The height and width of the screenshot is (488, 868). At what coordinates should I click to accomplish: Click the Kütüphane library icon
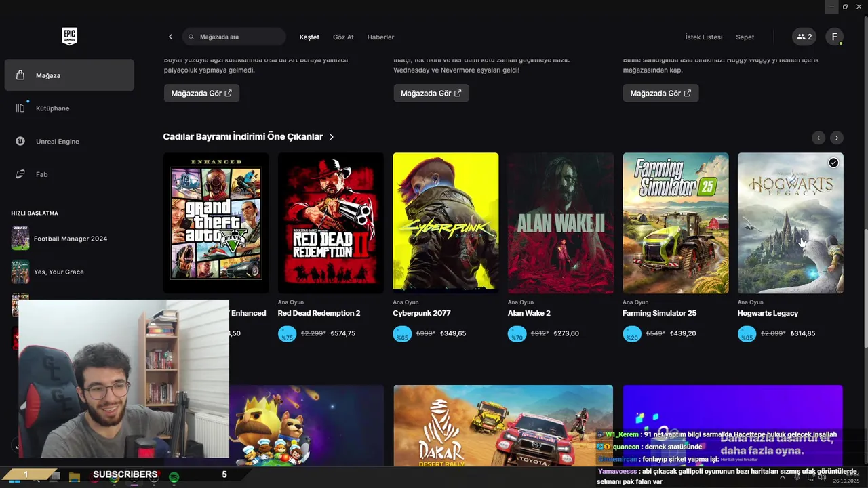(x=20, y=108)
